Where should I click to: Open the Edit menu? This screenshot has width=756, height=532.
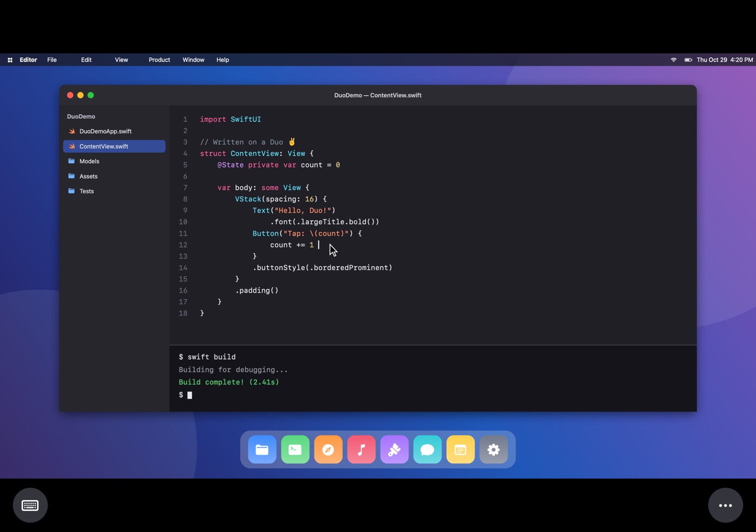pos(86,60)
